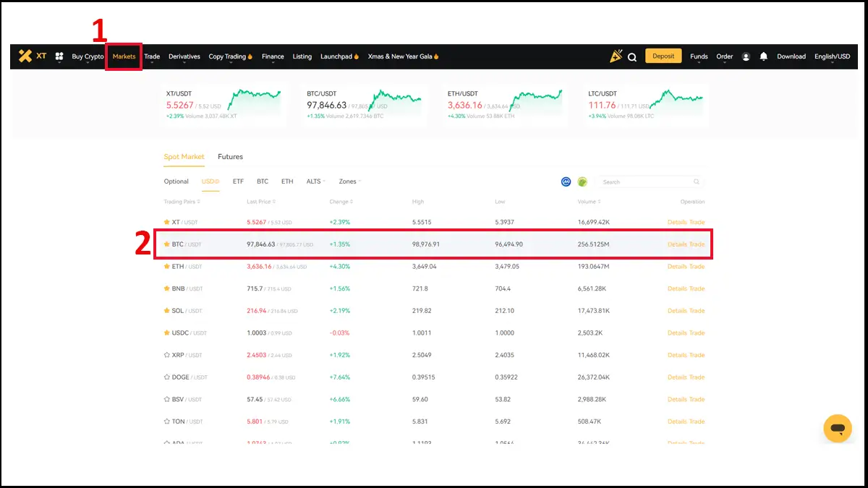
Task: Click the XT logo in header
Action: [x=32, y=56]
